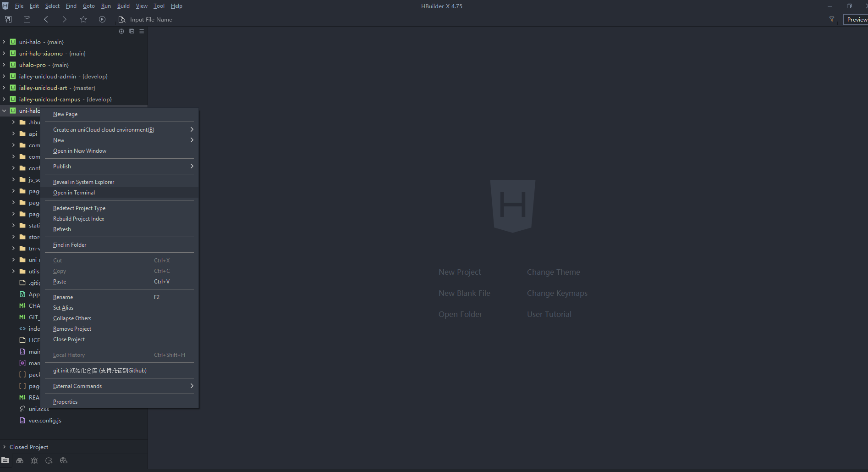Click the ialley-unicloud-campus project icon
868x472 pixels.
click(x=13, y=99)
